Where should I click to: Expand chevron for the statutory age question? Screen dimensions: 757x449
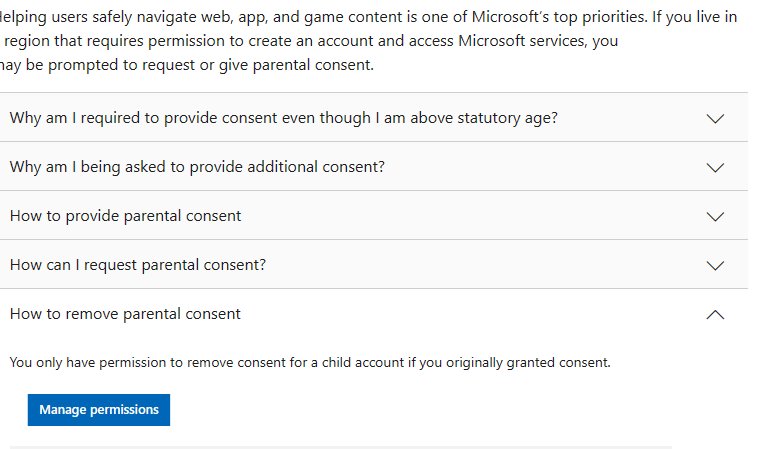(714, 118)
